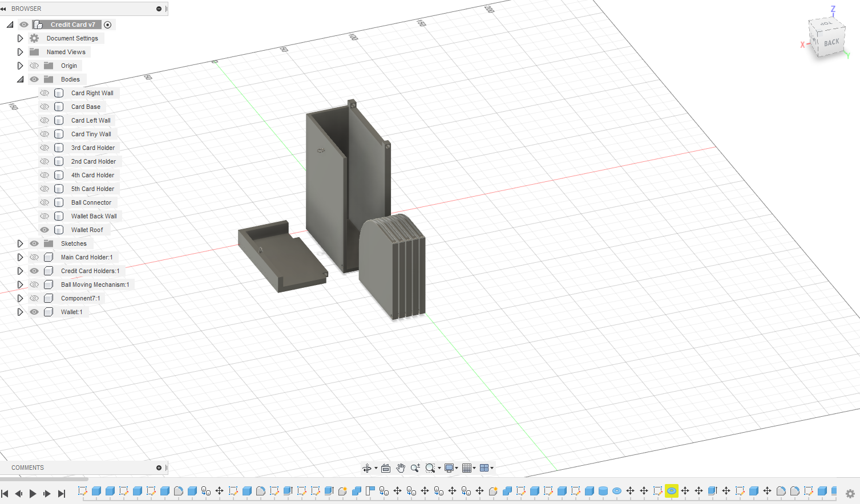The height and width of the screenshot is (504, 860).
Task: Click the Bodies folder icon
Action: click(x=49, y=79)
